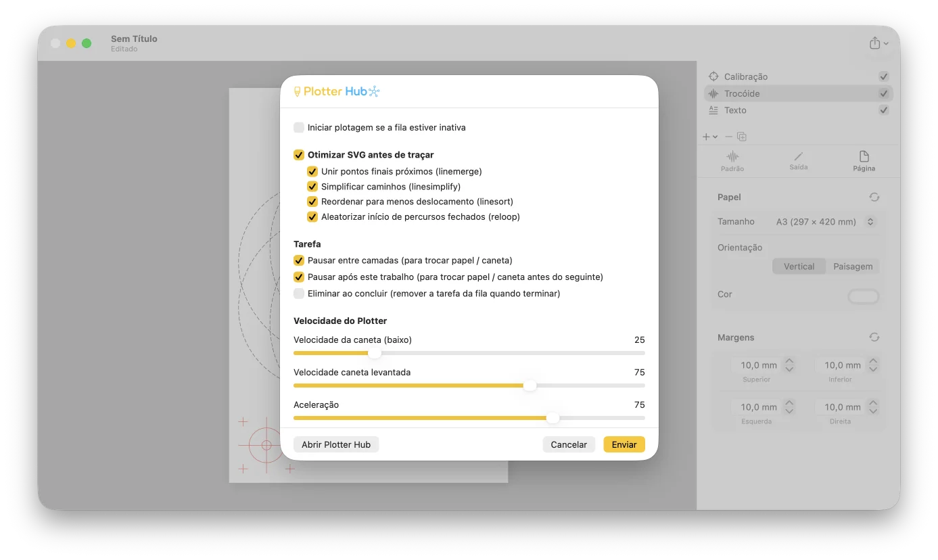Select Paisagem orientation
This screenshot has width=938, height=560.
852,266
